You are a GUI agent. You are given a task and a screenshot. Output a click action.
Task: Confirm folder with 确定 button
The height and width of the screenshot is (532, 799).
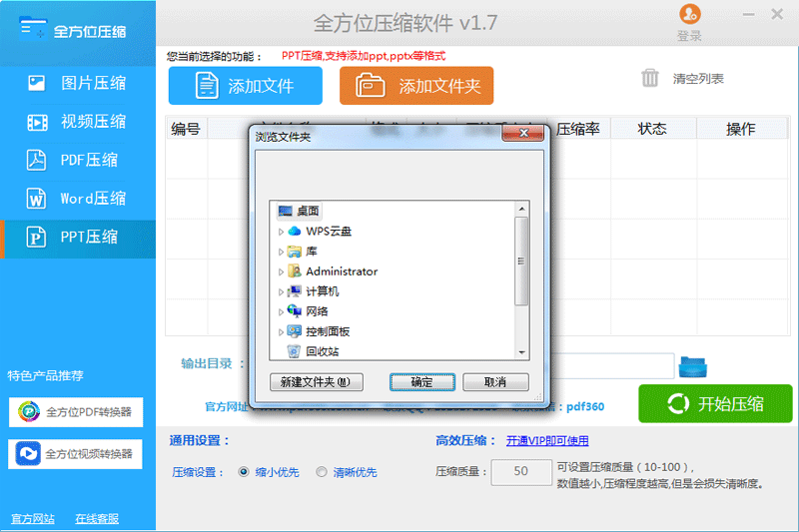pyautogui.click(x=421, y=382)
